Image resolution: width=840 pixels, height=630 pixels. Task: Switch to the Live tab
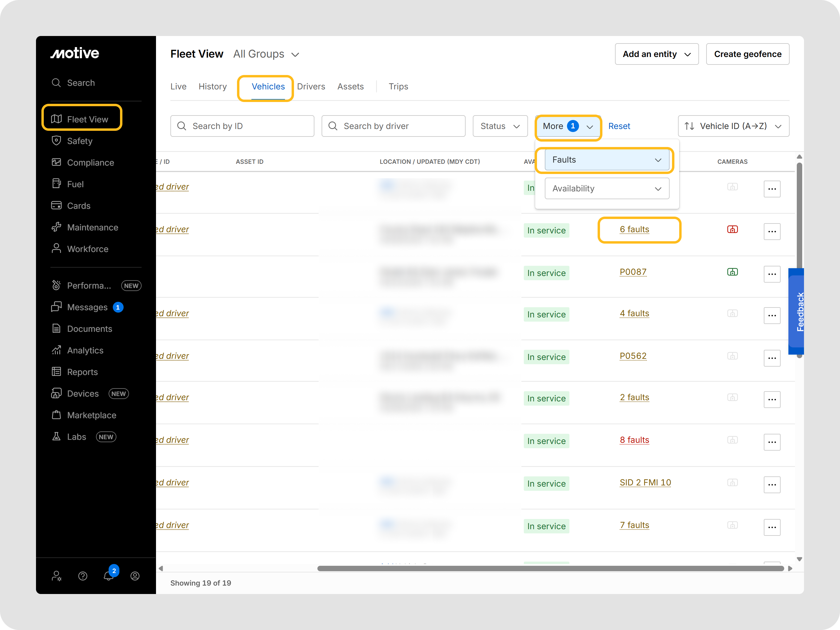pos(178,87)
